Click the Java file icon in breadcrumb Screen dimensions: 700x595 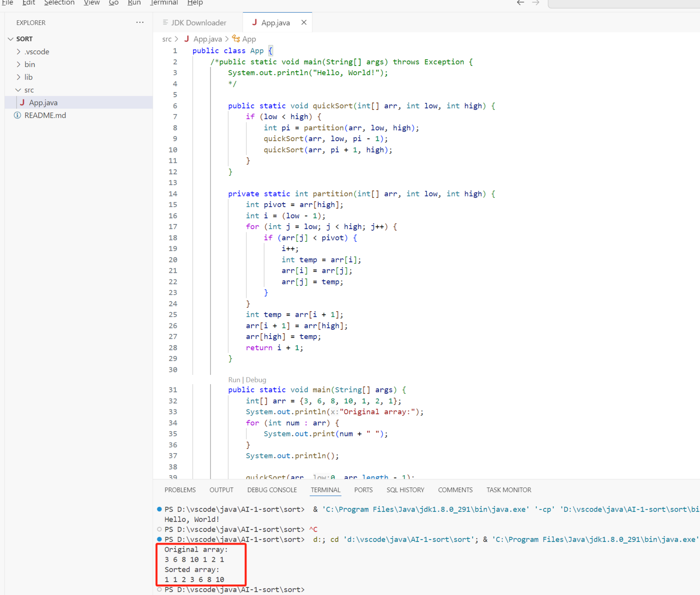(186, 39)
